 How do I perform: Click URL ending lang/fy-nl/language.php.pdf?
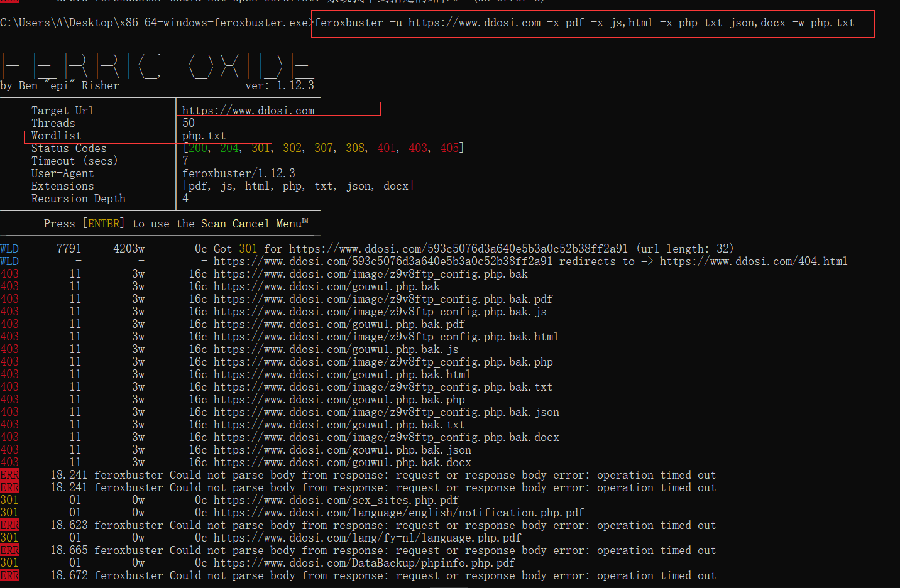[x=367, y=538]
